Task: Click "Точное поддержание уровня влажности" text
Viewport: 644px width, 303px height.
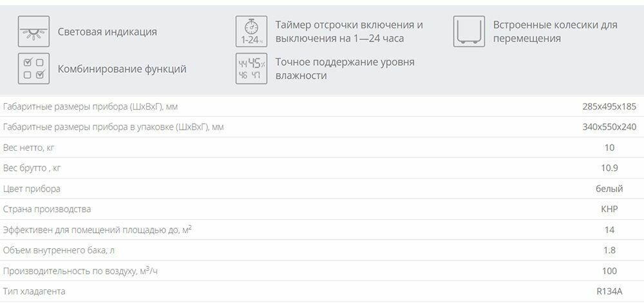Action: pyautogui.click(x=345, y=69)
